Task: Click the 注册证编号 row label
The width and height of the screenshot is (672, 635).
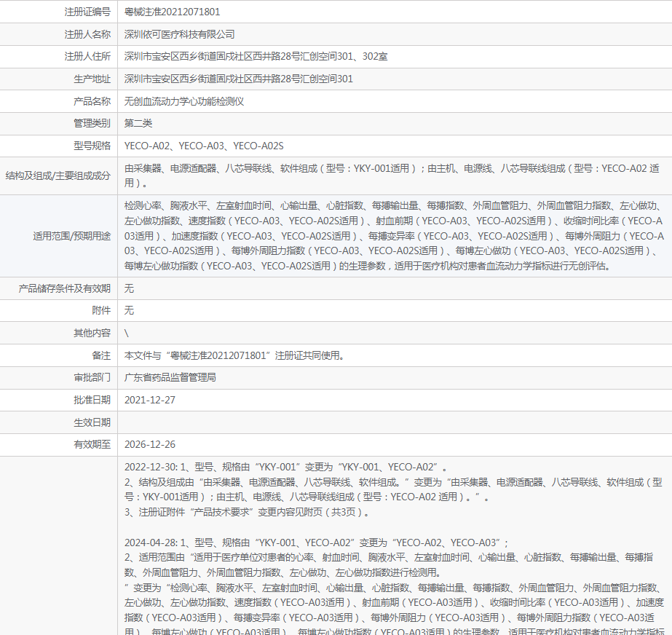Action: pyautogui.click(x=87, y=12)
